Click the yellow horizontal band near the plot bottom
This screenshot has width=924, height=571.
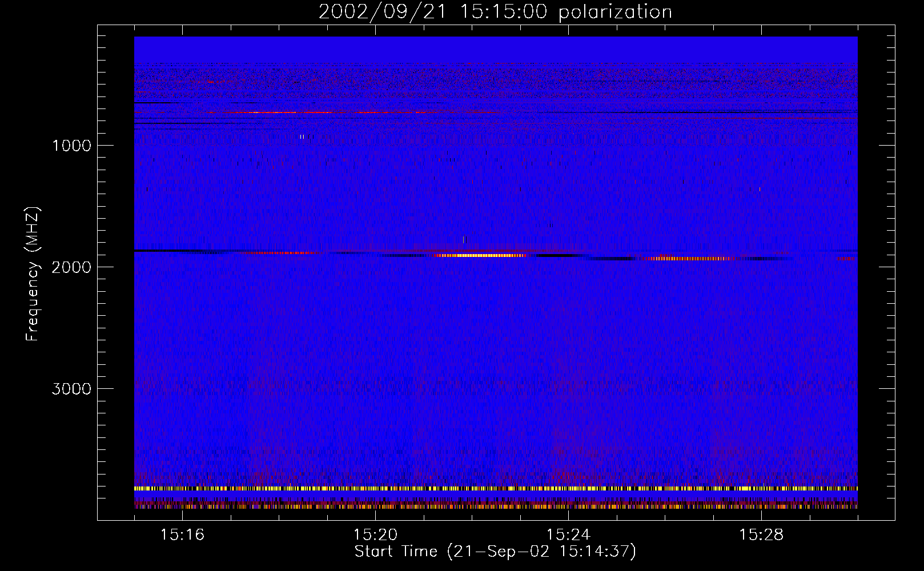pyautogui.click(x=496, y=489)
